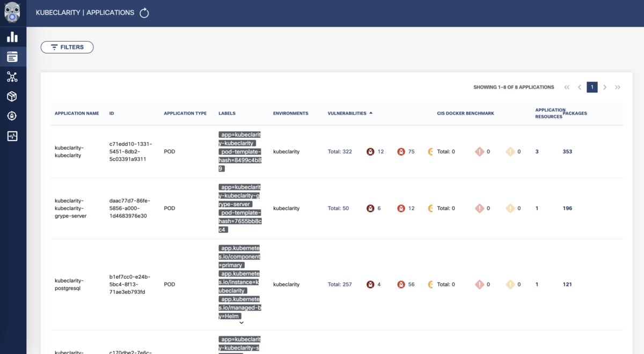Click the Total: 257 vulnerabilities link
Viewport: 644px width, 354px height.
[340, 284]
